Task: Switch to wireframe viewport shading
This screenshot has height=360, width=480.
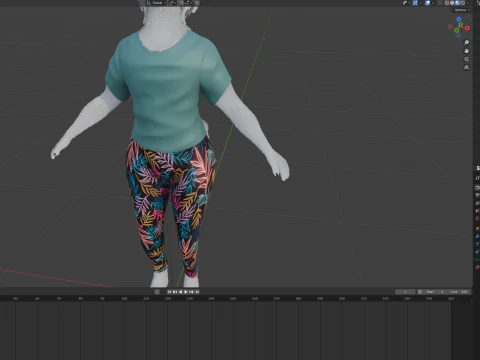Action: (x=447, y=3)
